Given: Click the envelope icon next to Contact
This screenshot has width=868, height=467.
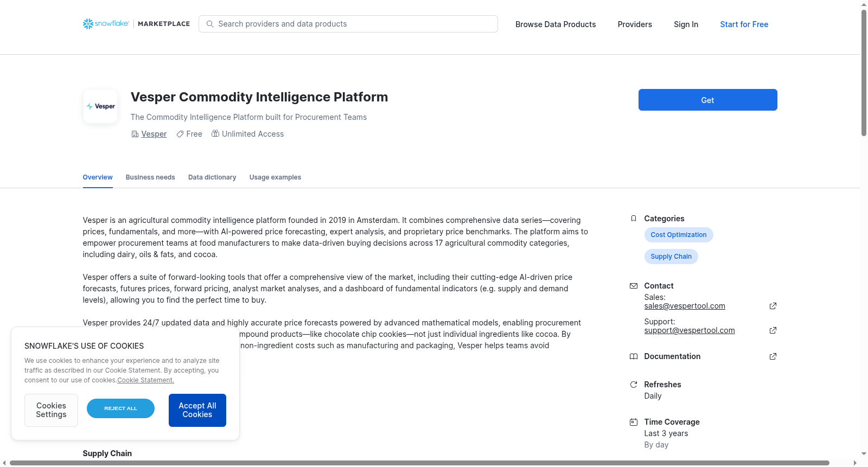Looking at the screenshot, I should (634, 286).
